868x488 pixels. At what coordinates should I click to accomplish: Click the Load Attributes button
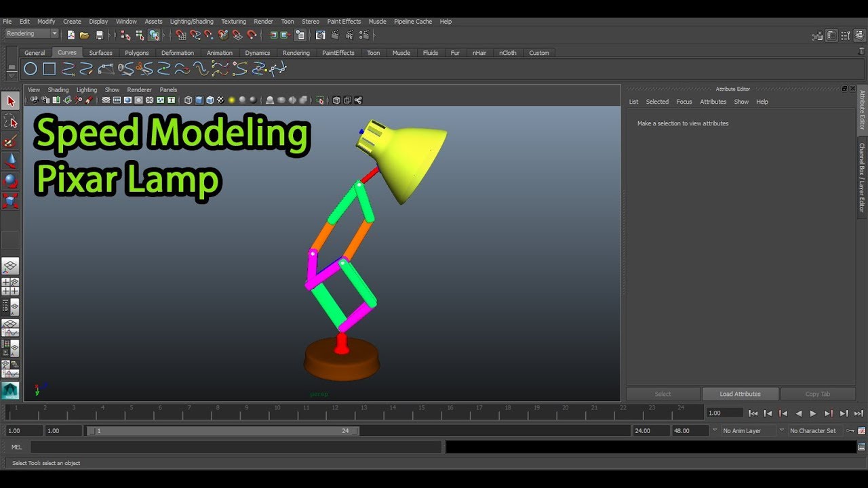740,394
